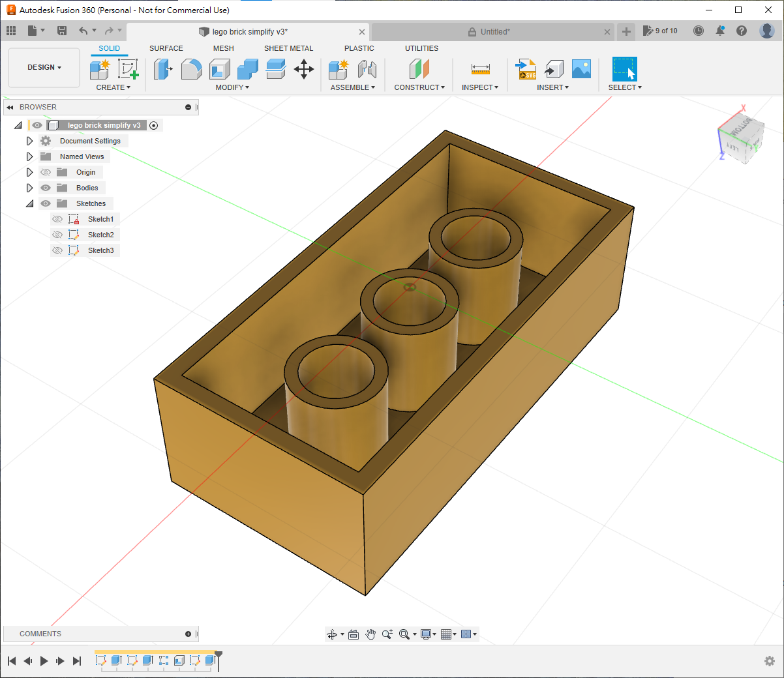This screenshot has width=784, height=678.
Task: Collapse the Sketches folder
Action: (x=29, y=203)
